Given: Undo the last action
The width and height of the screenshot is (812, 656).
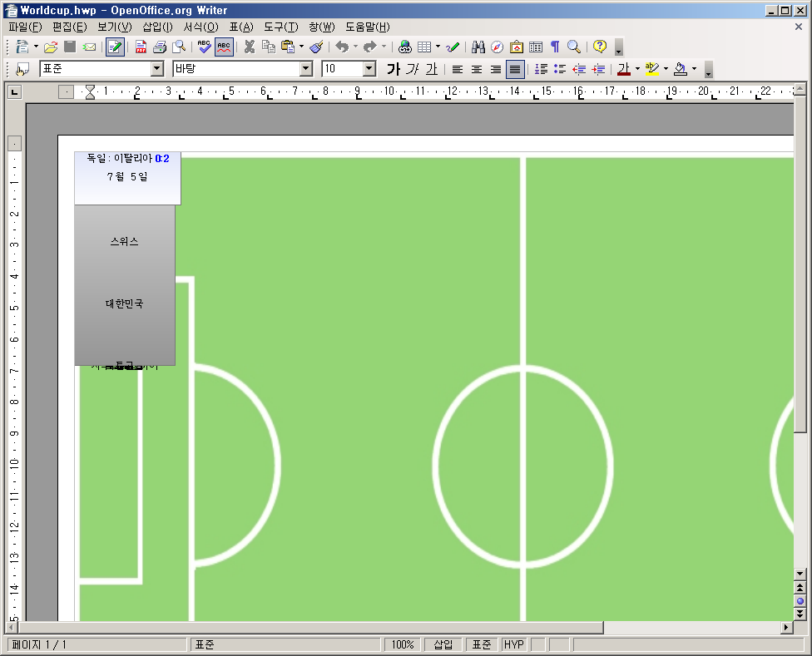Looking at the screenshot, I should [342, 47].
